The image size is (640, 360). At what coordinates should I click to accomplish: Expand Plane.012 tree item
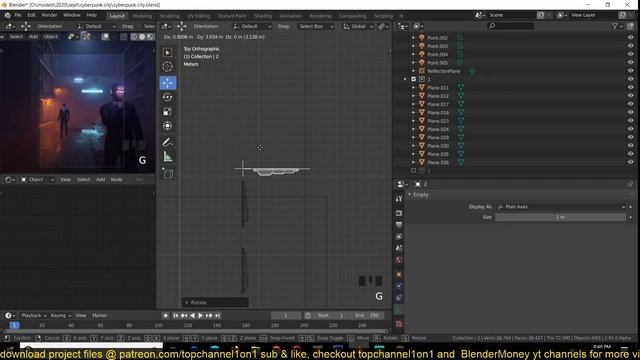[x=413, y=96]
